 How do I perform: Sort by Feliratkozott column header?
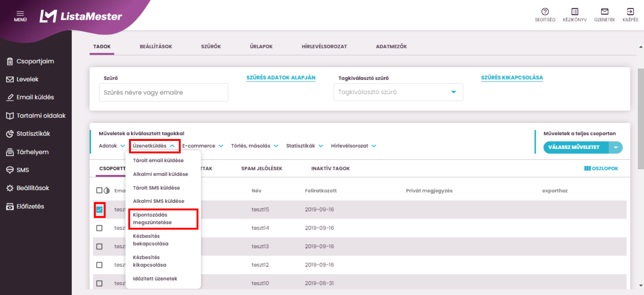pyautogui.click(x=321, y=191)
